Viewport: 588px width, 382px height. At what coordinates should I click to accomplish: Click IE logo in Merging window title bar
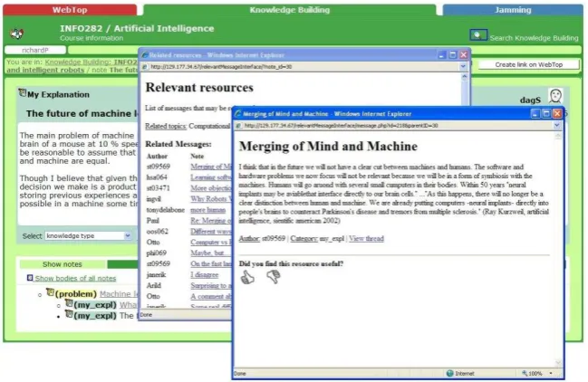point(237,113)
